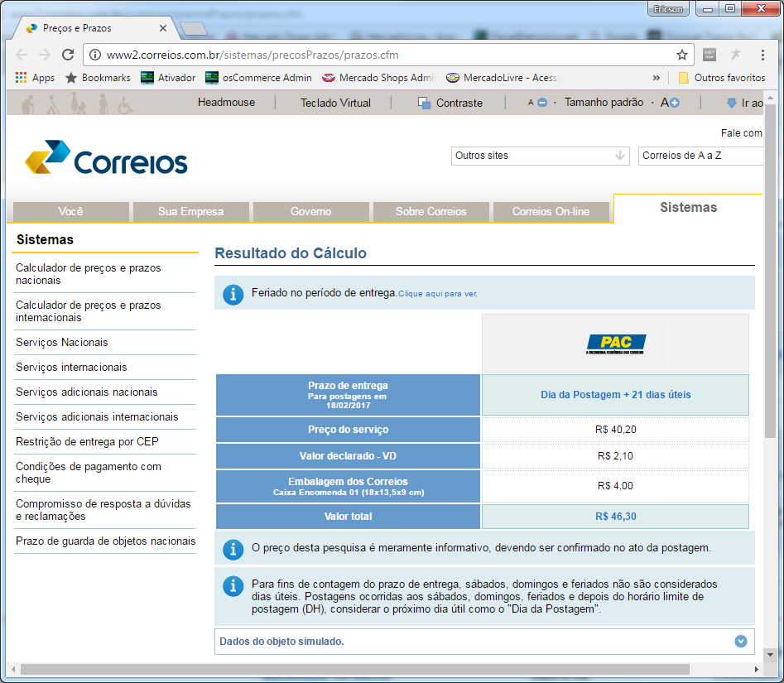784x683 pixels.
Task: Activate Headmouse accessibility option
Action: [226, 103]
